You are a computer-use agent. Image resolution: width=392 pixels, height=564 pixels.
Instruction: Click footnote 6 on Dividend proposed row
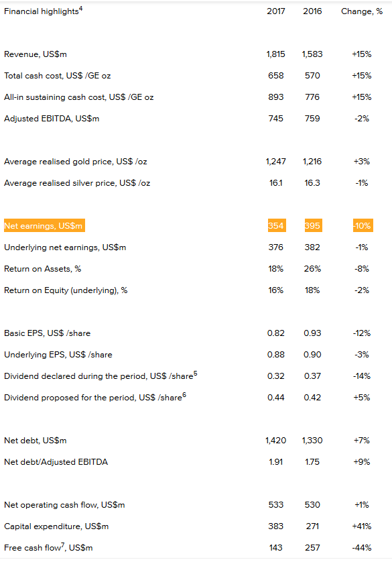tap(184, 395)
